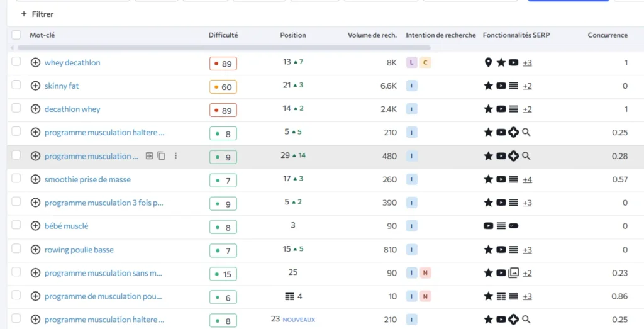Expand +4 features for smoothie prise de masse

point(528,179)
